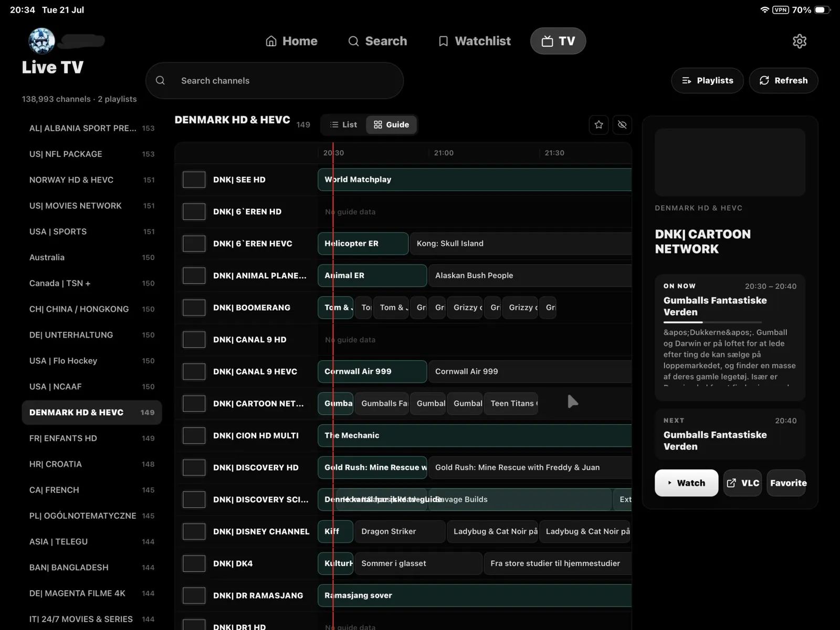This screenshot has width=840, height=630.
Task: Select World Matchplay program on SEE HD
Action: point(475,180)
